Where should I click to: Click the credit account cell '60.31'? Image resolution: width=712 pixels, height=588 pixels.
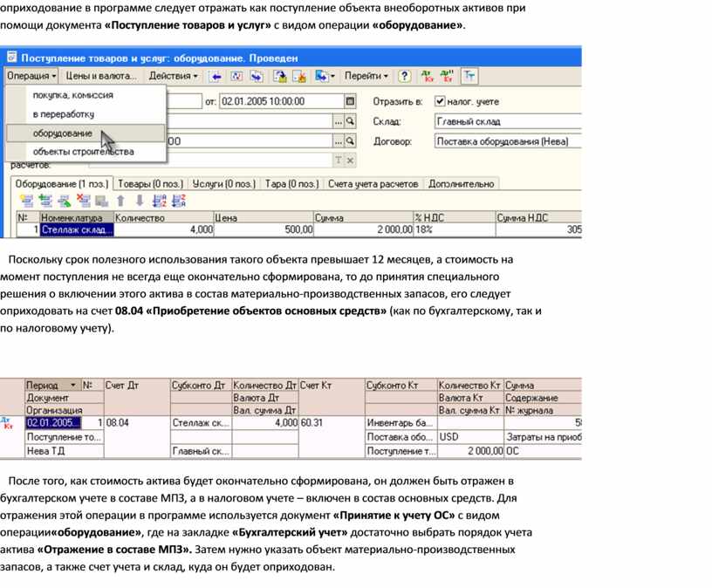tap(332, 423)
